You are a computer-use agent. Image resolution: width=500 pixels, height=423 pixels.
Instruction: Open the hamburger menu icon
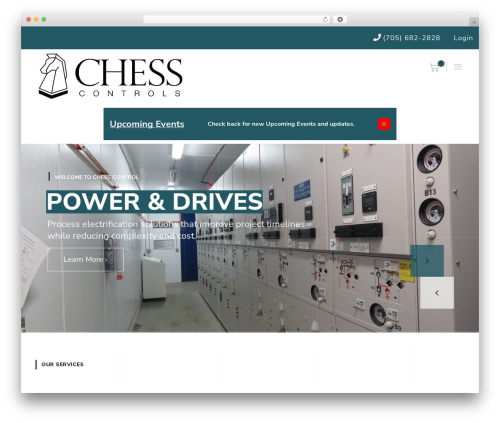pos(458,67)
